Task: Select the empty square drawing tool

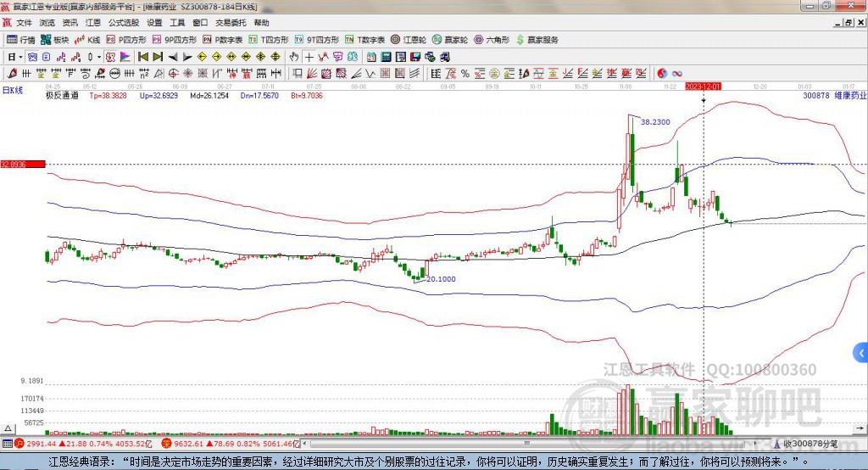Action: (298, 73)
